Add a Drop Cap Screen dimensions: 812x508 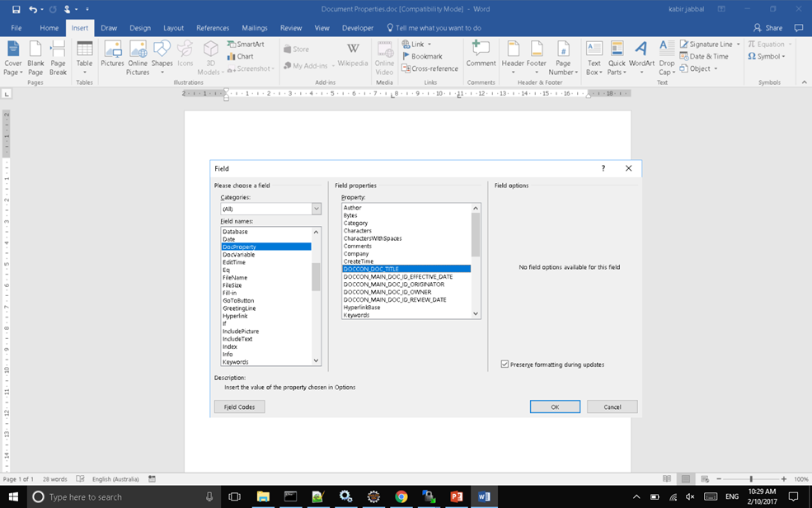coord(666,59)
